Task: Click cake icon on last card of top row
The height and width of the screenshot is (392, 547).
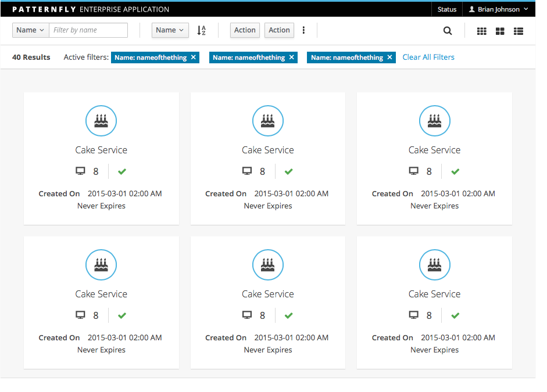Action: [435, 121]
